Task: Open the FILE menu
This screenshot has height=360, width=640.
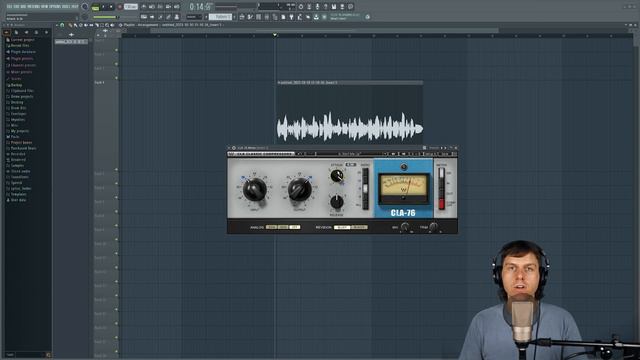Action: (10, 7)
